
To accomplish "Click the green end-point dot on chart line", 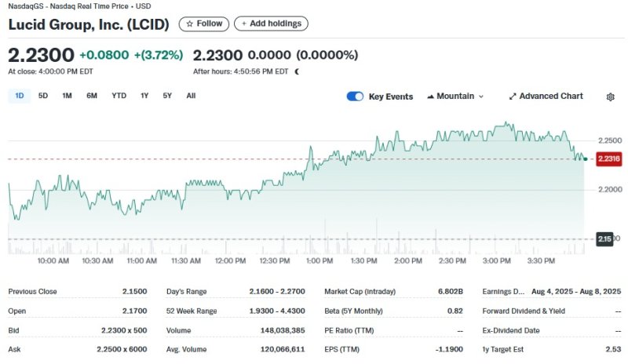I will [x=586, y=159].
